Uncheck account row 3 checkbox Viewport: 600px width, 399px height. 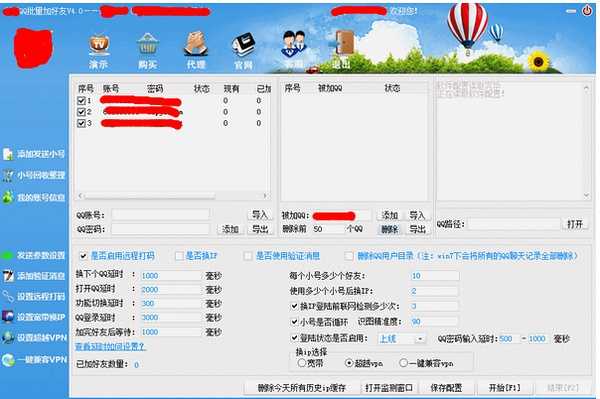[81, 123]
